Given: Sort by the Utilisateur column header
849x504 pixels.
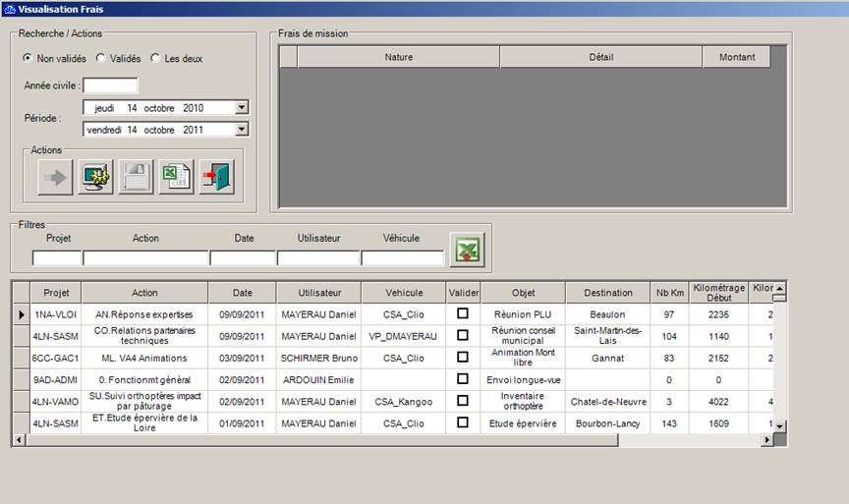Looking at the screenshot, I should coord(318,293).
